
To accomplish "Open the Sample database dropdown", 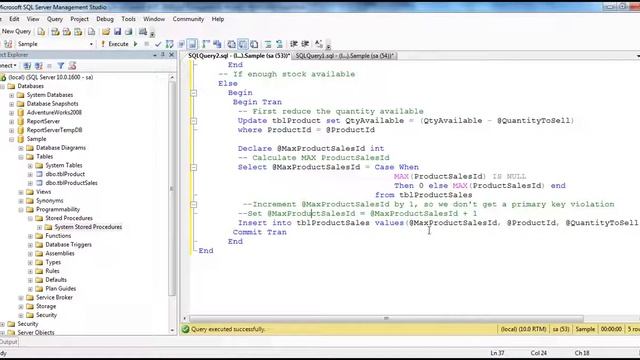I will click(91, 44).
